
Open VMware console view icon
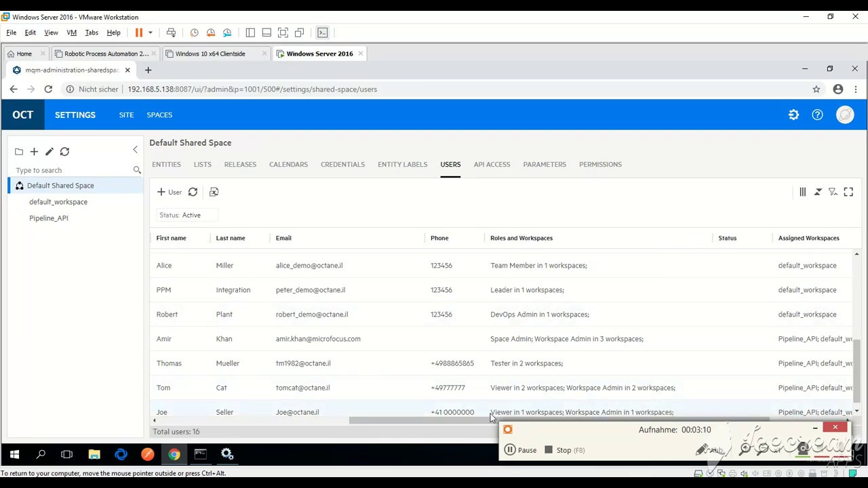323,33
